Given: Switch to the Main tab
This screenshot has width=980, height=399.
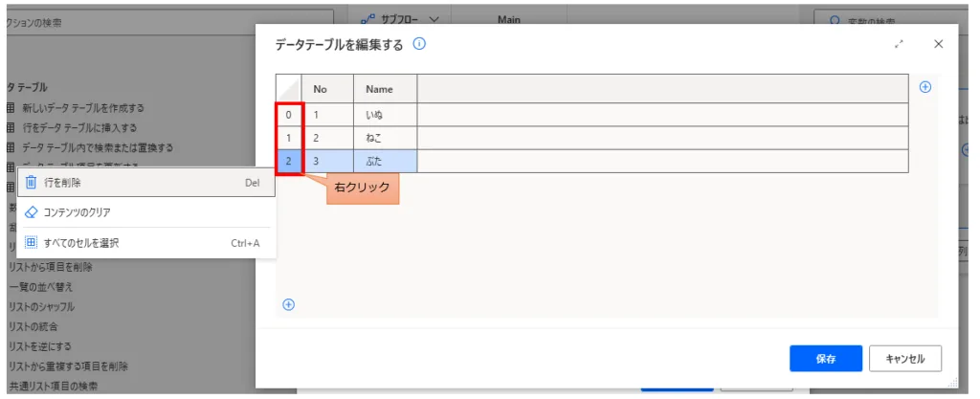Looking at the screenshot, I should [509, 18].
